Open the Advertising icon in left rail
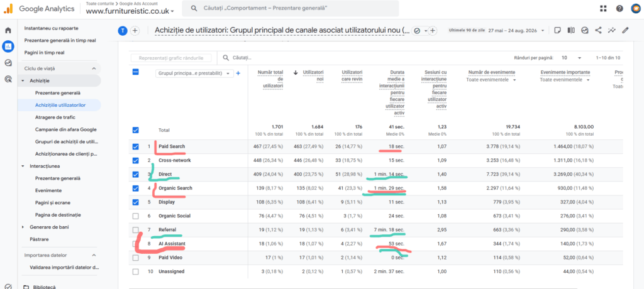644x289 pixels. pos(8,79)
